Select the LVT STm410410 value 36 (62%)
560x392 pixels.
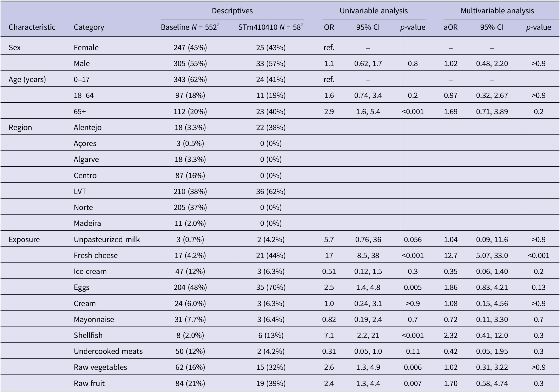click(271, 191)
